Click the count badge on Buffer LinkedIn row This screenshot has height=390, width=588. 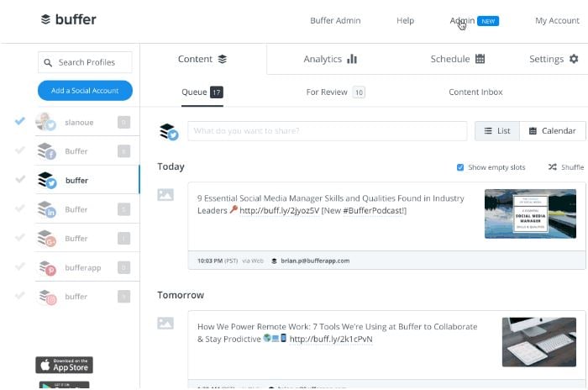[123, 209]
